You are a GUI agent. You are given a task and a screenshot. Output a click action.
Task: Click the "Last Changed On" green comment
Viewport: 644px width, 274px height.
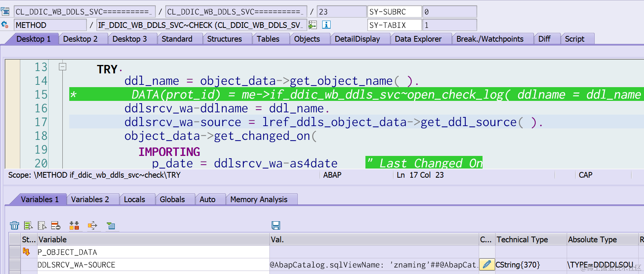point(424,163)
